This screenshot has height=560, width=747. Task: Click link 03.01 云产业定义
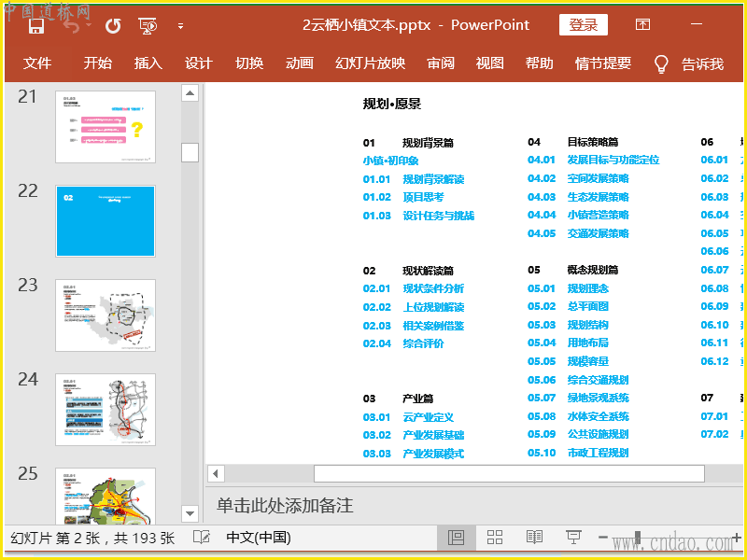tap(408, 417)
